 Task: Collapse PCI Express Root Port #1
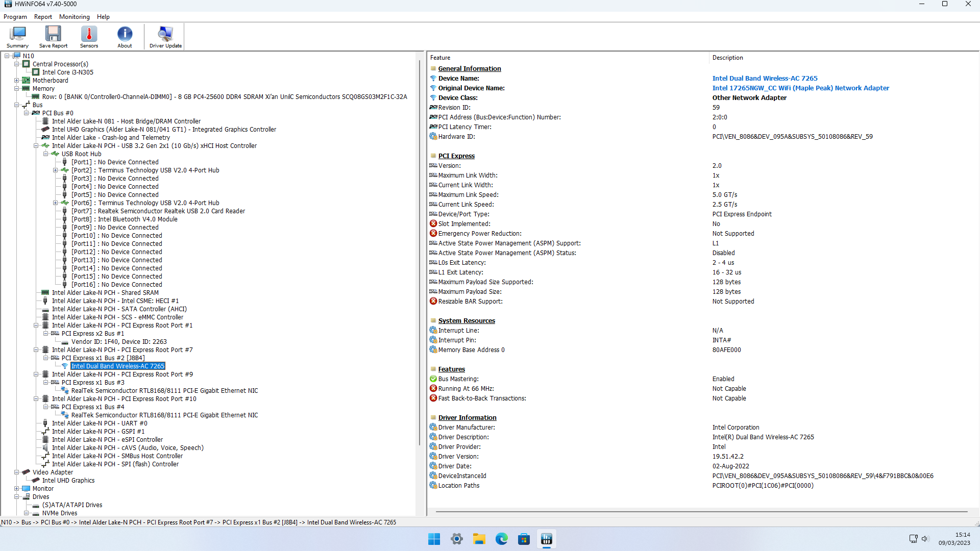36,325
